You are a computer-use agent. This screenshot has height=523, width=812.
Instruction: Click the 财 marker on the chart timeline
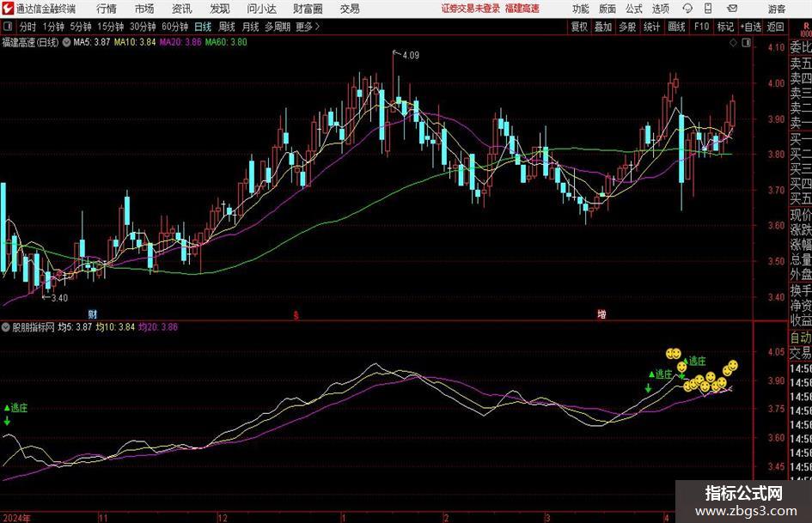click(93, 313)
